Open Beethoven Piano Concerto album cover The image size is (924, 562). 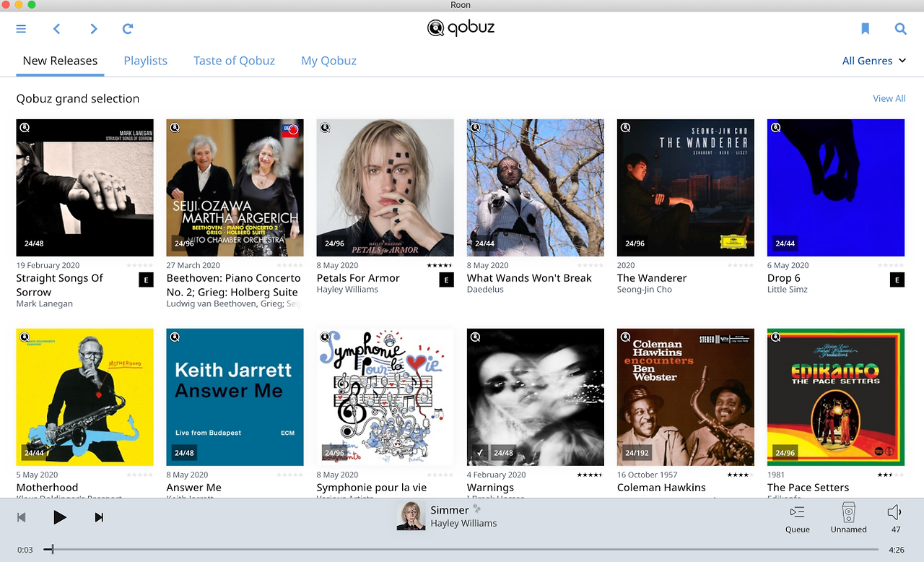[235, 188]
